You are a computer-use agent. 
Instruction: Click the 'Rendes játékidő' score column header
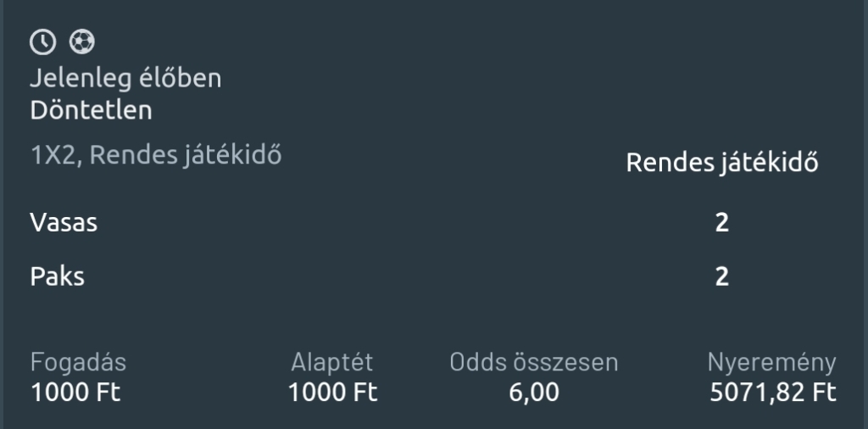click(x=721, y=163)
